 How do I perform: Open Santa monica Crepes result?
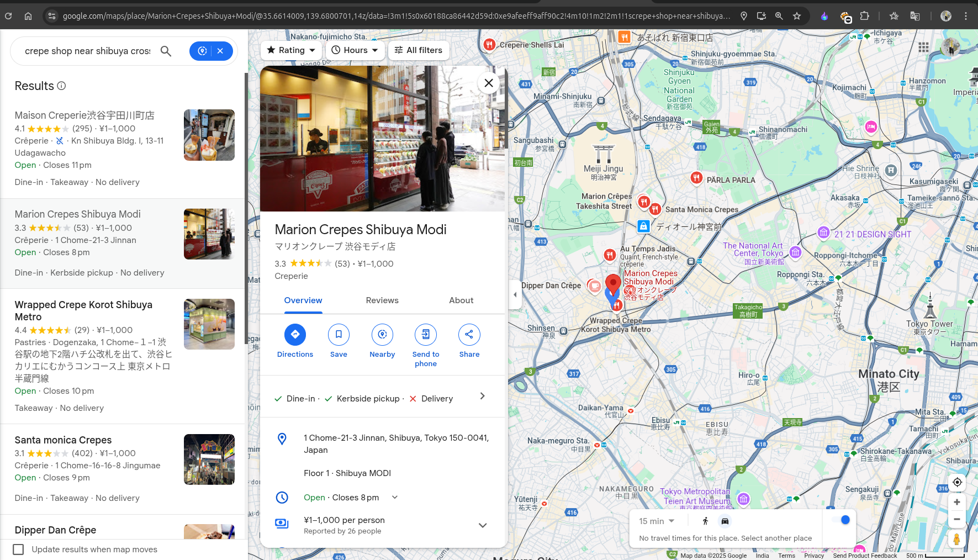[x=123, y=469]
